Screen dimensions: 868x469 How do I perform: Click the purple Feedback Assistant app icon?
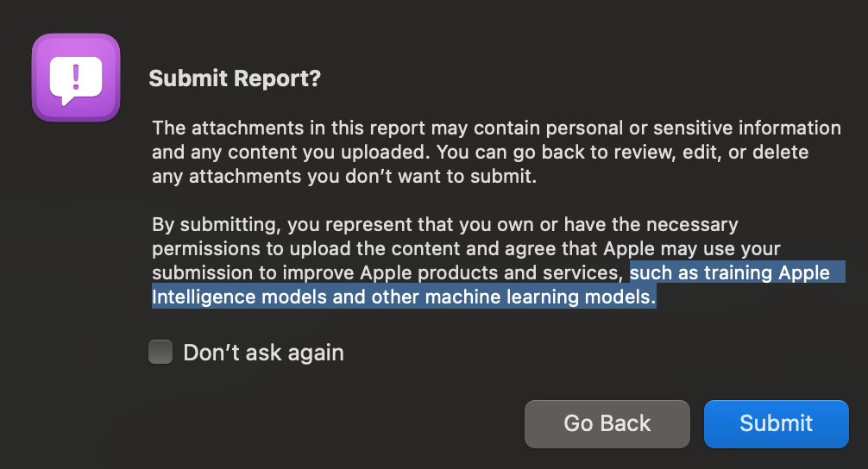(x=75, y=78)
